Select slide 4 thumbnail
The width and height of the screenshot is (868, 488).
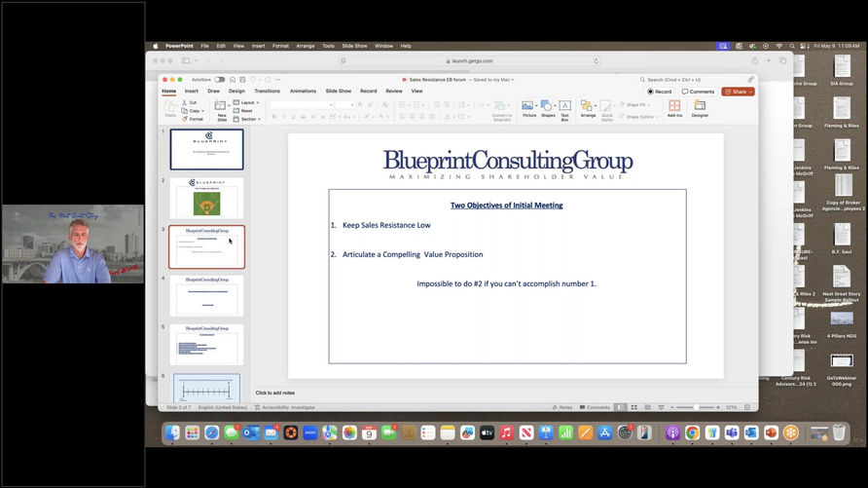point(206,296)
